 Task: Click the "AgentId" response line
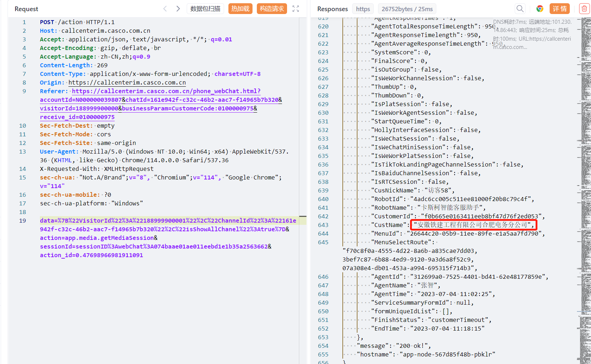pos(460,277)
